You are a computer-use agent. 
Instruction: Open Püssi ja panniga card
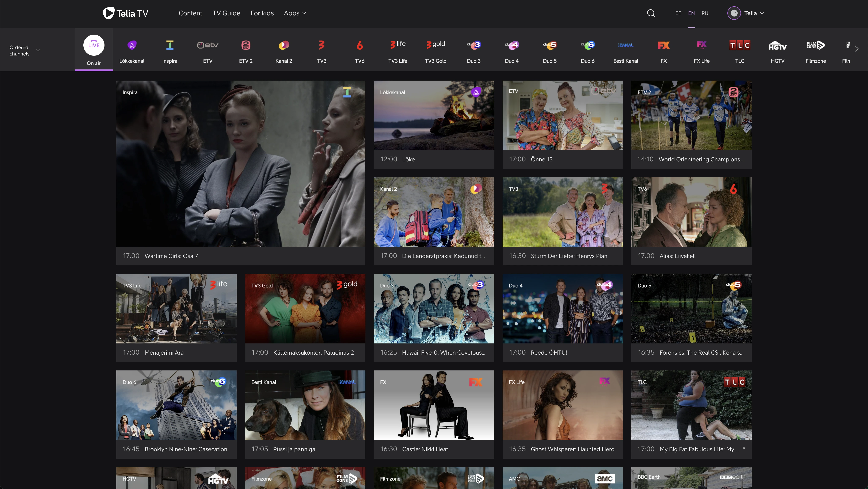(x=305, y=415)
